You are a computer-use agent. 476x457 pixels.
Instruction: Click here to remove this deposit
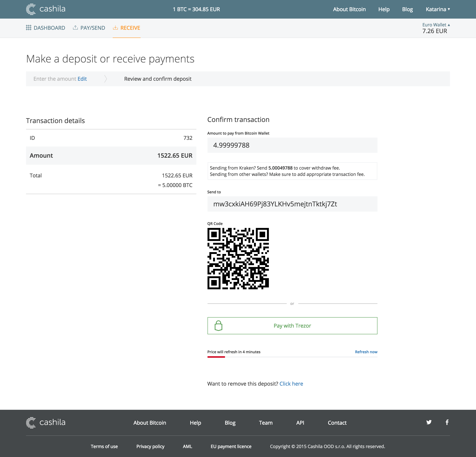(291, 384)
